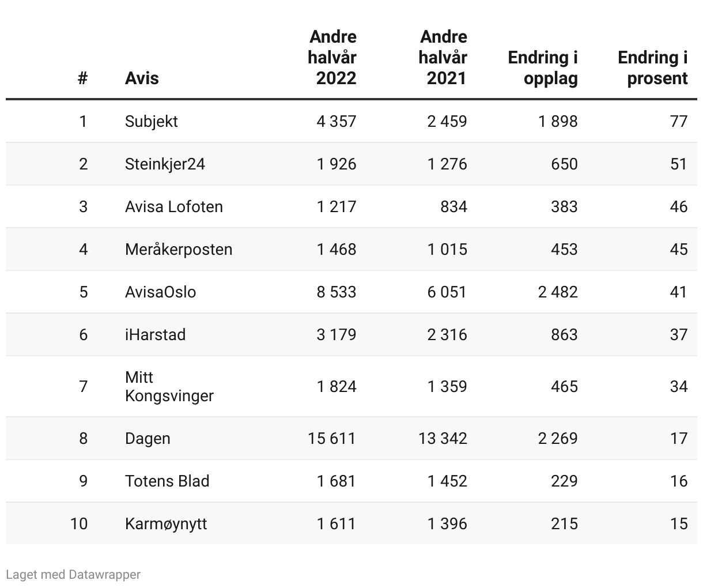The height and width of the screenshot is (588, 703).
Task: Click 'Andre halvår 2022' column header
Action: [x=332, y=57]
